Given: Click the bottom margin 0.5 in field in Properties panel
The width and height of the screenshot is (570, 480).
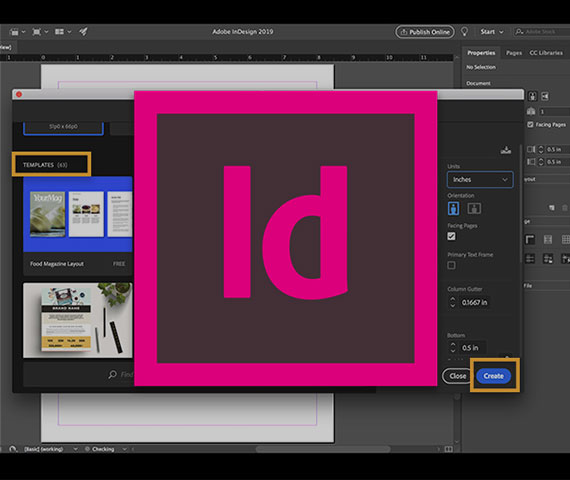Looking at the screenshot, I should [x=558, y=162].
